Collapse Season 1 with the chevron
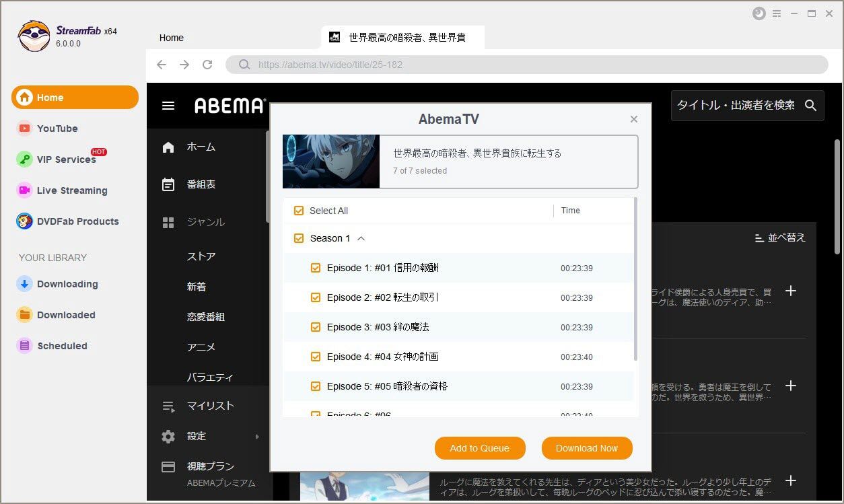Image resolution: width=844 pixels, height=504 pixels. point(361,238)
